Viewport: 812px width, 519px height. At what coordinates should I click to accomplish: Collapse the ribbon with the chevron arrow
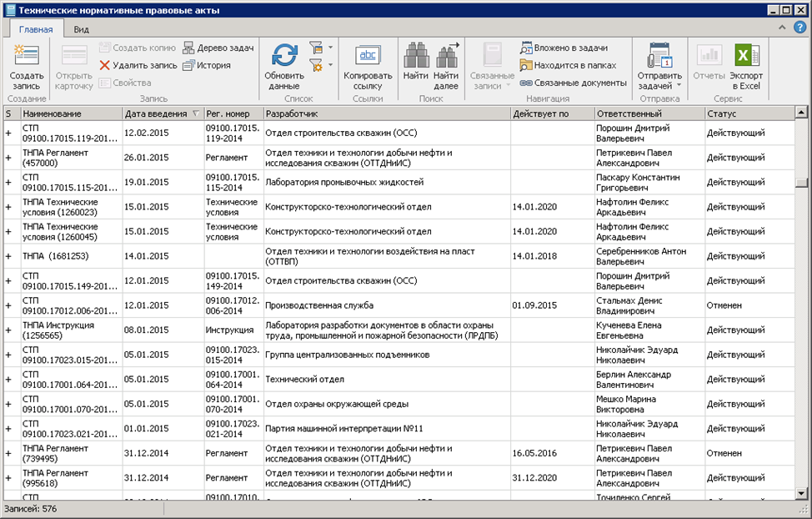click(783, 28)
